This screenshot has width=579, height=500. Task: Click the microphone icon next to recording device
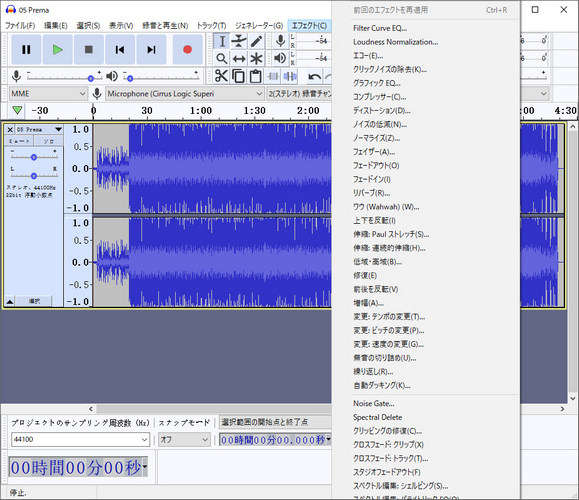click(97, 93)
